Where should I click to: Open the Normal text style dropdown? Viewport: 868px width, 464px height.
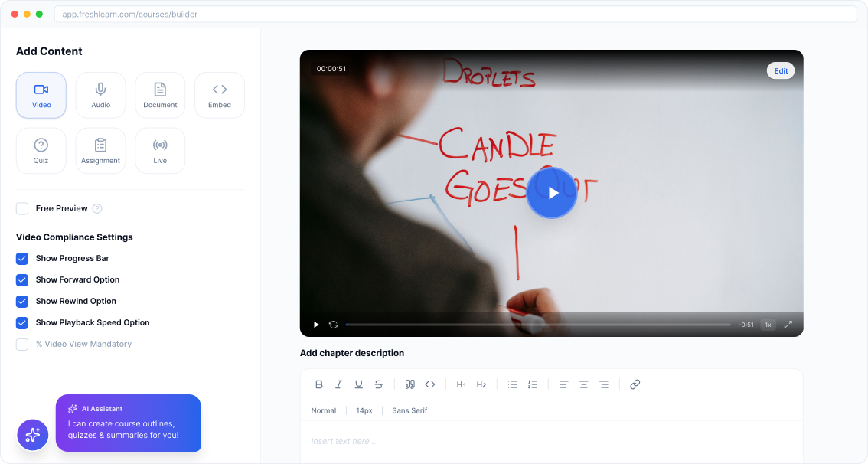tap(323, 411)
